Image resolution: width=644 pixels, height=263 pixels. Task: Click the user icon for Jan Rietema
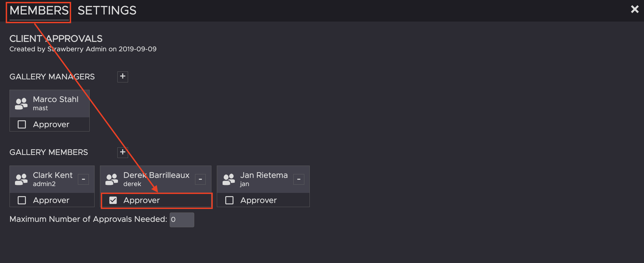tap(229, 179)
